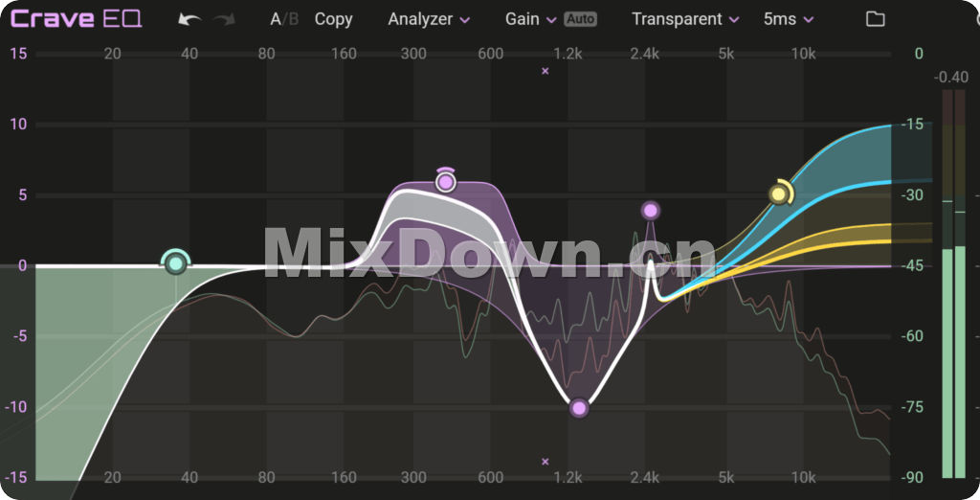Open the preset folder icon
Screen dimensions: 980x500
(874, 19)
